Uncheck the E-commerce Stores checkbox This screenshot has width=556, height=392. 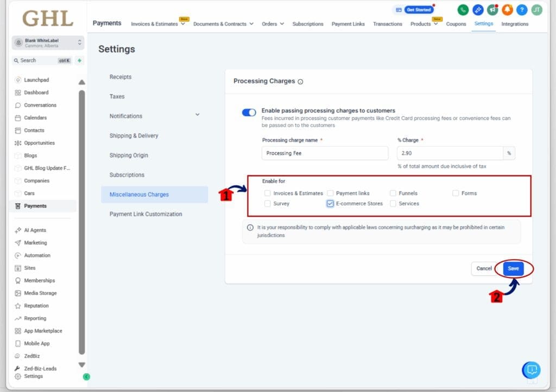(330, 204)
